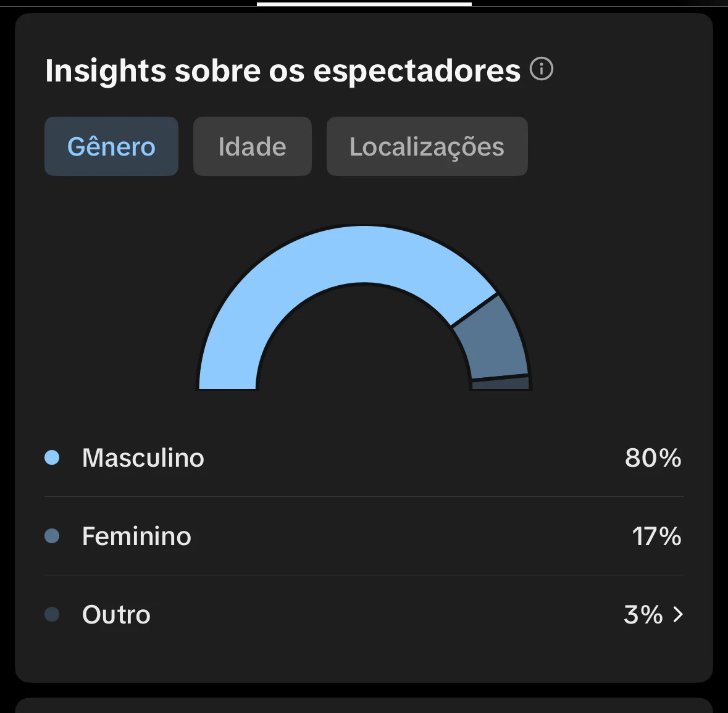
Task: Click the info icon beside the insights title
Action: pyautogui.click(x=542, y=69)
